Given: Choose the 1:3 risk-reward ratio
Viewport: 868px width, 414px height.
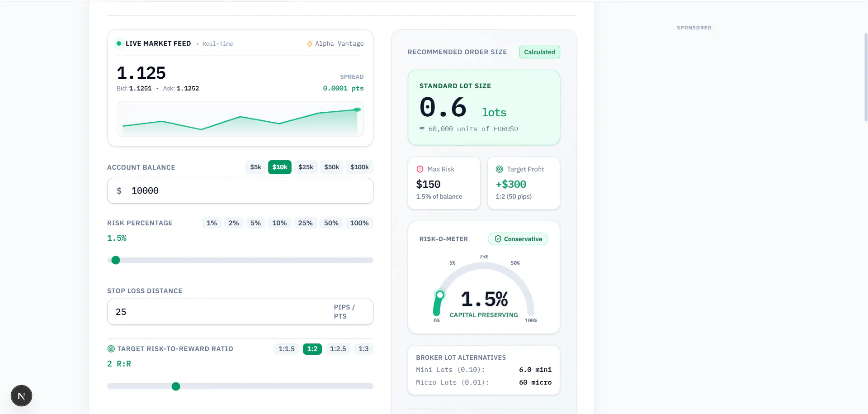Looking at the screenshot, I should (x=363, y=349).
